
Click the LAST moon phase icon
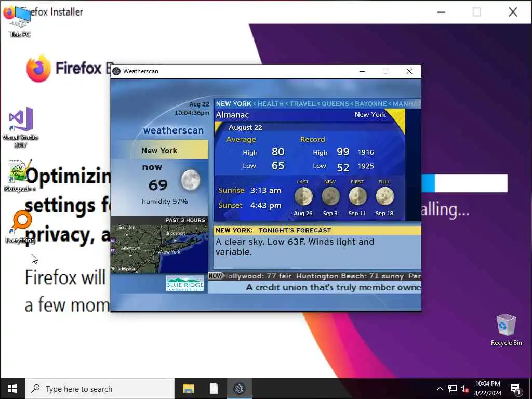coord(303,196)
